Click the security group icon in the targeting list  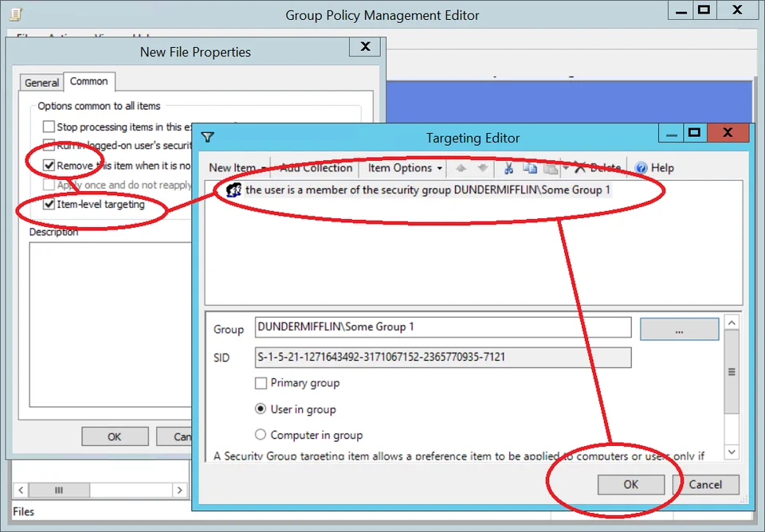[233, 190]
